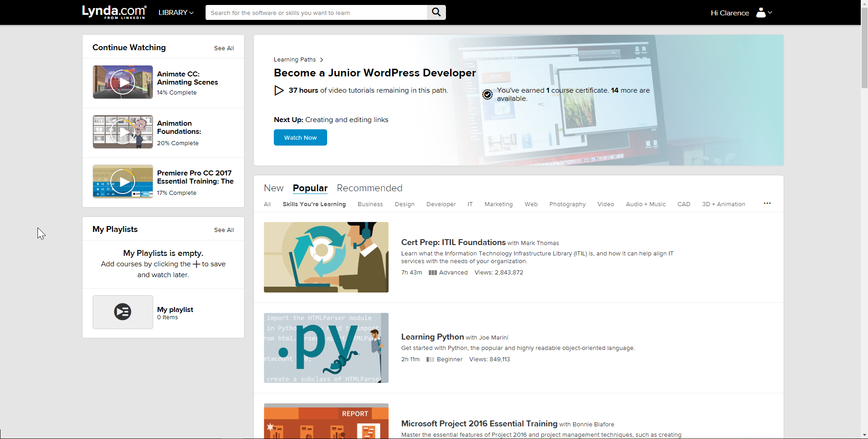Open Learning Paths link
The width and height of the screenshot is (868, 439).
pos(295,60)
